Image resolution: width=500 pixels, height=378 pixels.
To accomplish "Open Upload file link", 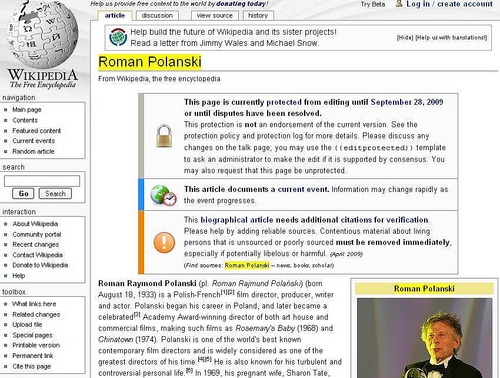I will (27, 325).
